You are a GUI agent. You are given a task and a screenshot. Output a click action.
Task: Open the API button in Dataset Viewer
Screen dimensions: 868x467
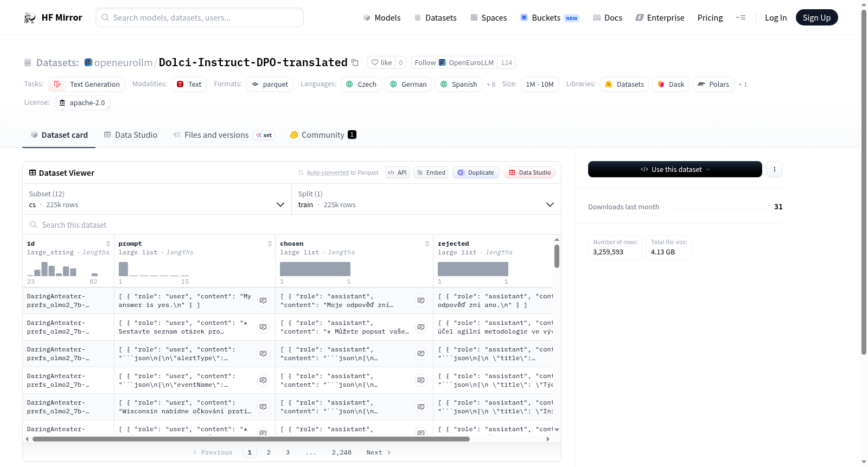click(x=397, y=172)
